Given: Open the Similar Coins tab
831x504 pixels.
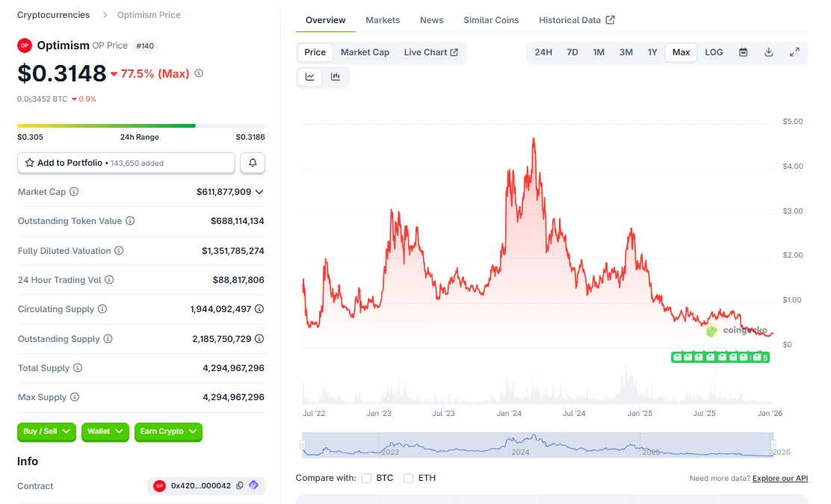Looking at the screenshot, I should 490,20.
